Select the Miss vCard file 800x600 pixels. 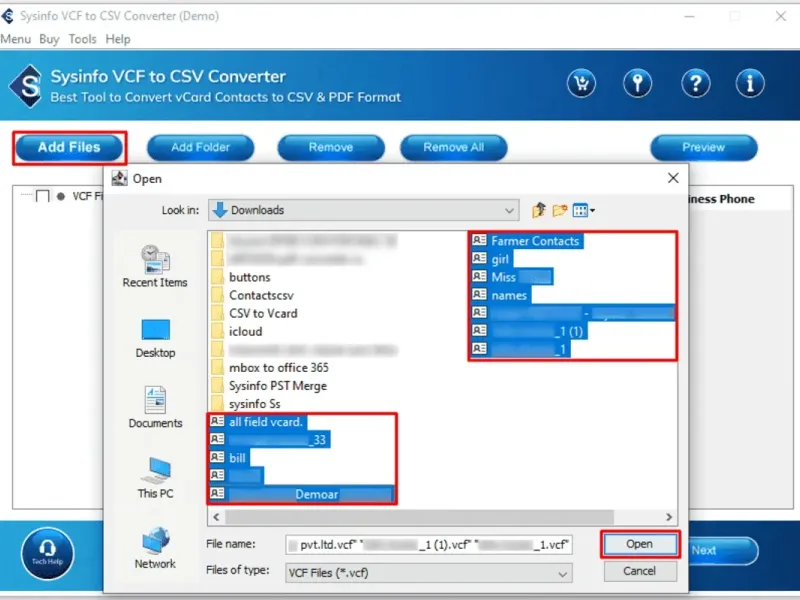[511, 277]
